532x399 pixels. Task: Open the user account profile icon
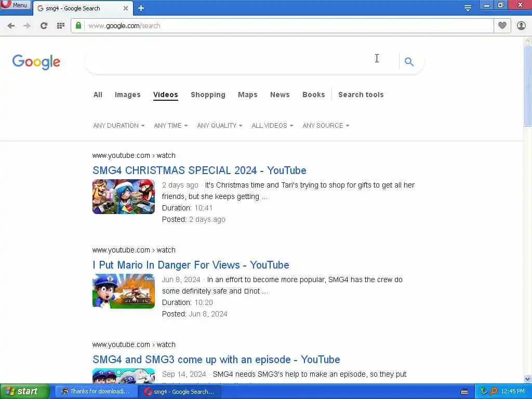point(521,25)
